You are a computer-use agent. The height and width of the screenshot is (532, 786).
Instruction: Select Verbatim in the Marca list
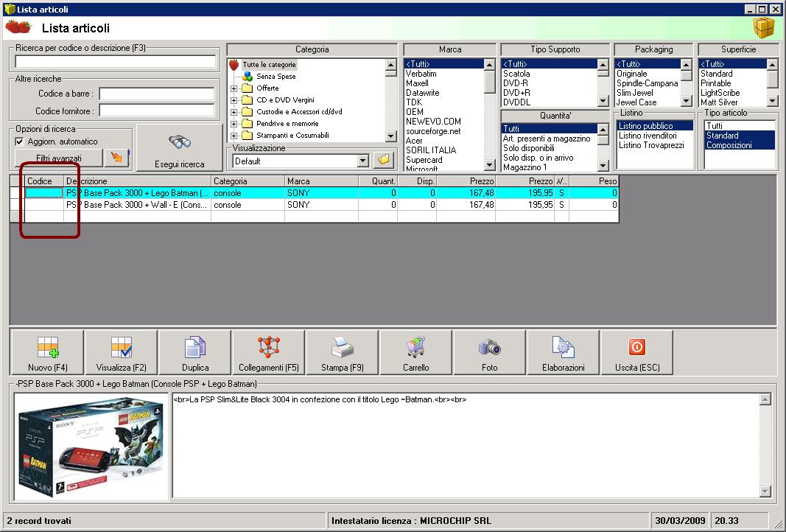(421, 74)
